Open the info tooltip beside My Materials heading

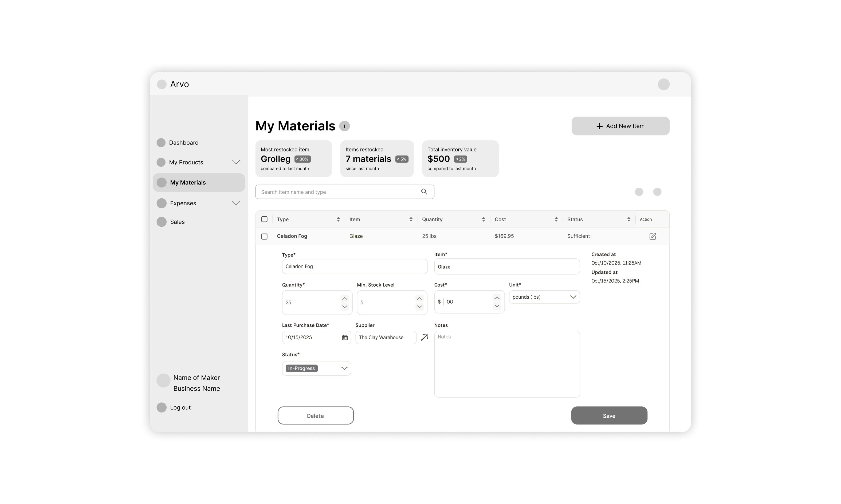point(344,126)
